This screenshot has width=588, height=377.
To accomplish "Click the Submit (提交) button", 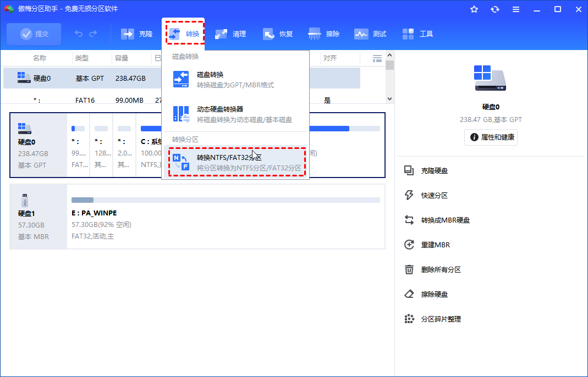I will (34, 34).
